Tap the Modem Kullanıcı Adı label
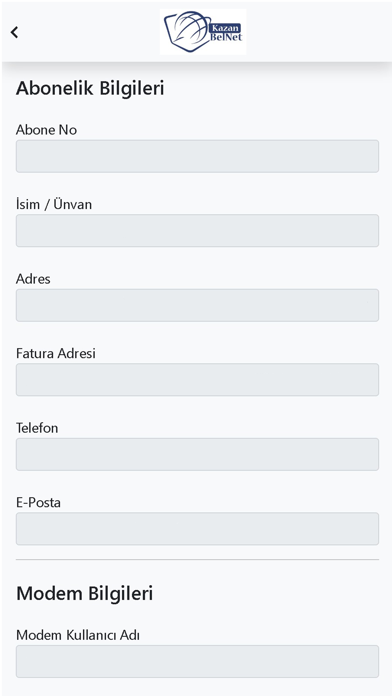The height and width of the screenshot is (696, 392). (x=78, y=636)
